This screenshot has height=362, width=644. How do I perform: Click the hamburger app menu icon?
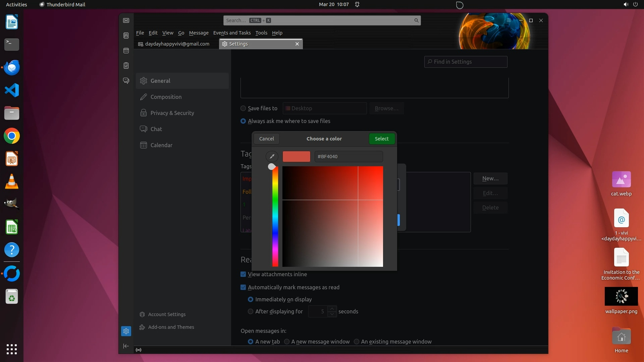(509, 20)
